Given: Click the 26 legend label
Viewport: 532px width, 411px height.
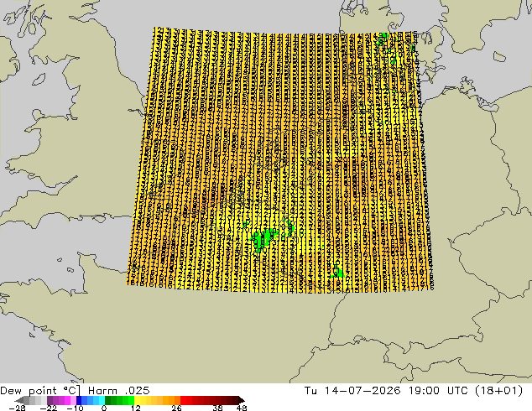Looking at the screenshot, I should [x=176, y=408].
